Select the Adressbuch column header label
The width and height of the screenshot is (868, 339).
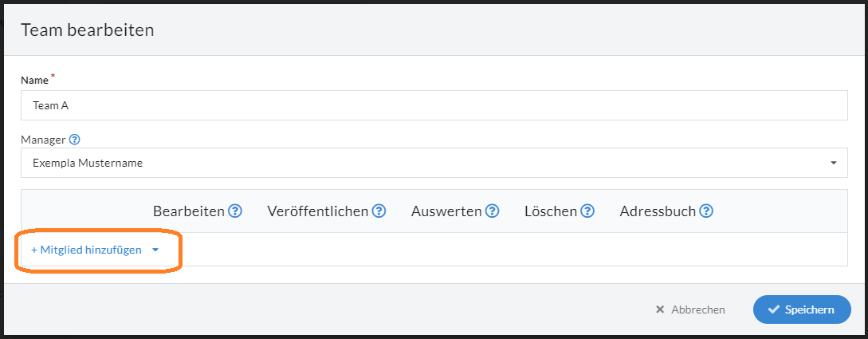(x=658, y=211)
